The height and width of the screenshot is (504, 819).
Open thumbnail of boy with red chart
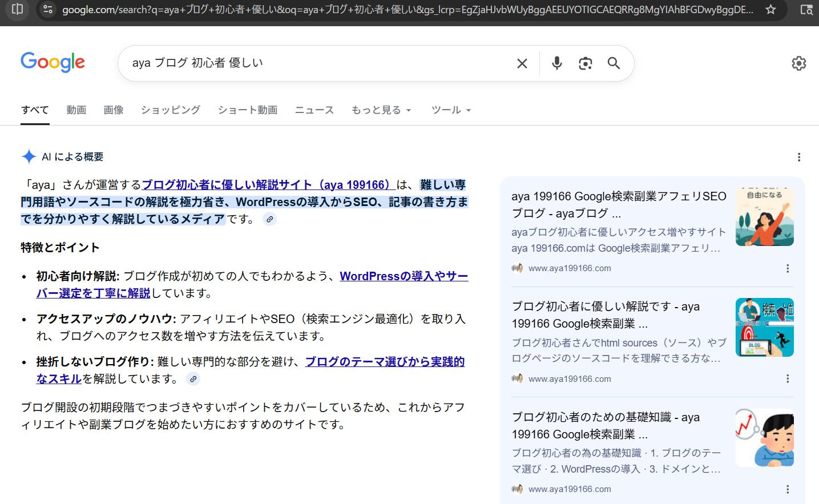tap(764, 438)
